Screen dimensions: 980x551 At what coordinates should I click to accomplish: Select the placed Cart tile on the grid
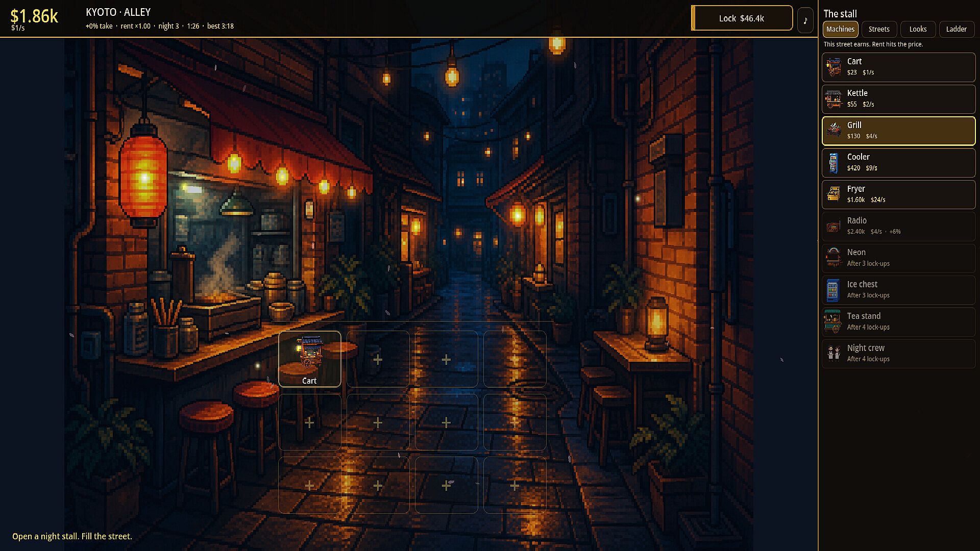pyautogui.click(x=309, y=359)
